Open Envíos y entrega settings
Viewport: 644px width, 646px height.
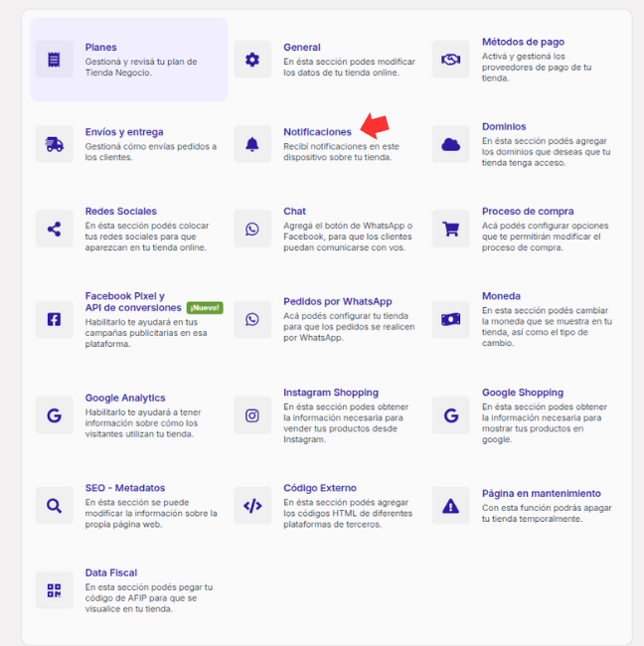tap(124, 132)
